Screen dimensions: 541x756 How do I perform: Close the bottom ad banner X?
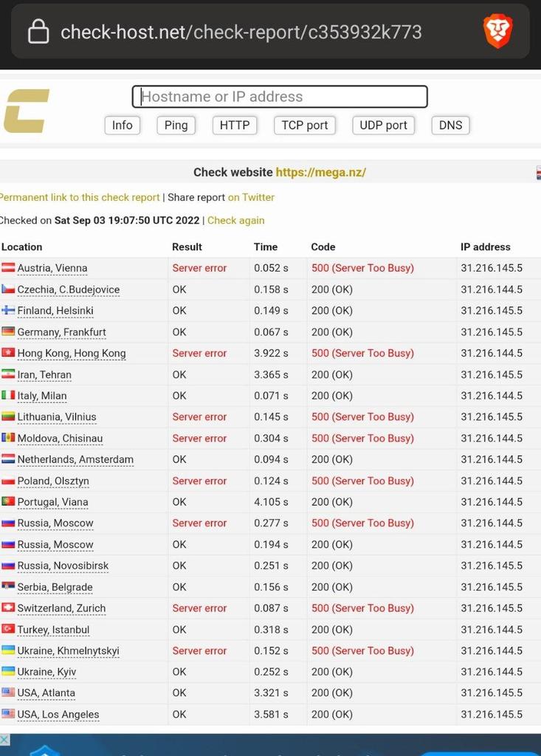click(5, 740)
